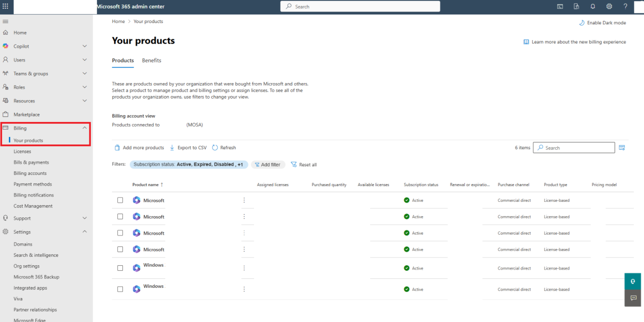Viewport: 644px width, 322px height.
Task: Click the top header Search box
Action: (360, 6)
